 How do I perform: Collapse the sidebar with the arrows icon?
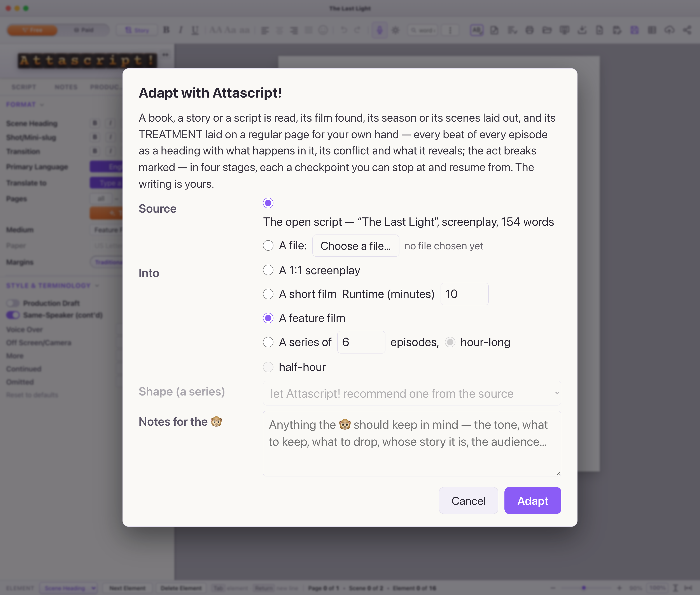tap(165, 55)
